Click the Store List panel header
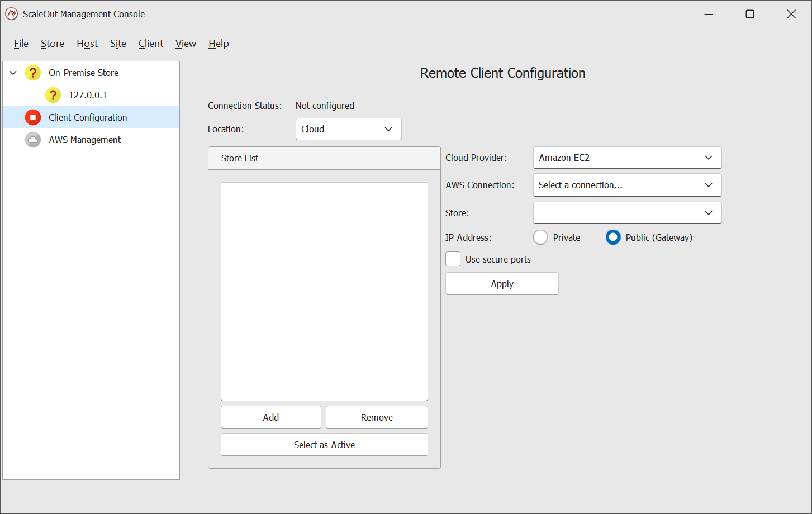 click(324, 158)
